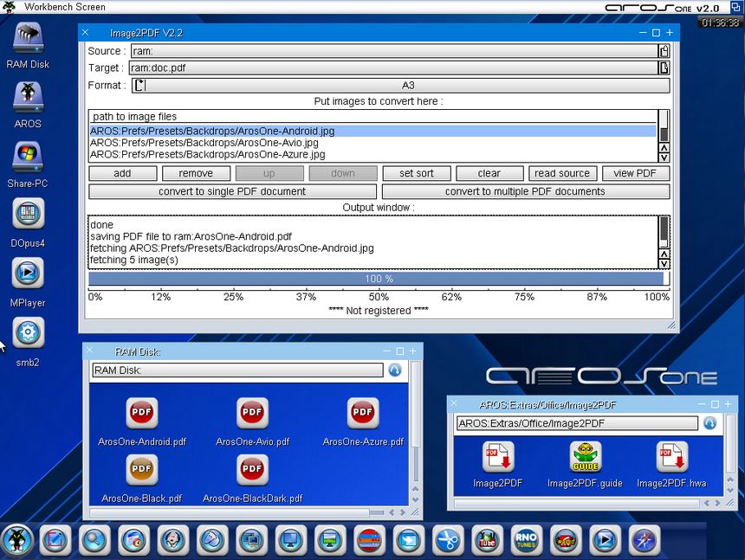Select ArosOne-Avio.jpg in the image list
Screen dimensions: 745x560
(x=204, y=143)
